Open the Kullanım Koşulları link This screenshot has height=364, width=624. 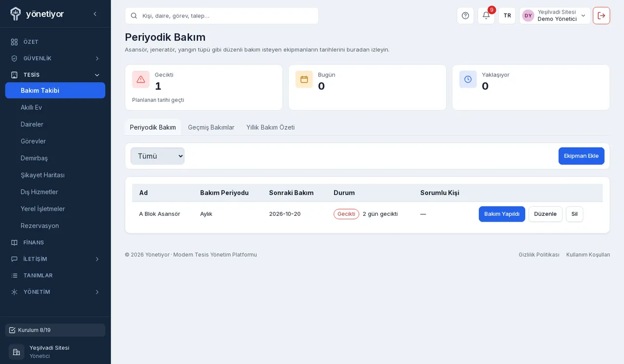tap(588, 255)
